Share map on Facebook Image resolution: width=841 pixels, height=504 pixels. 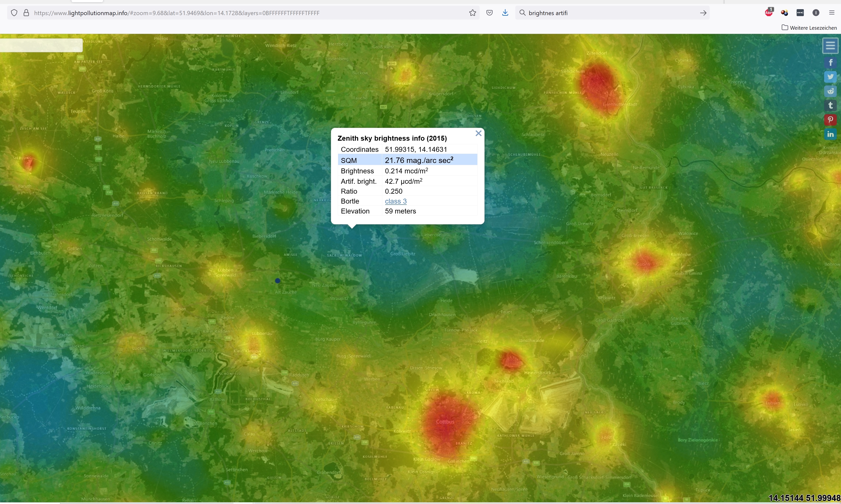(x=830, y=62)
